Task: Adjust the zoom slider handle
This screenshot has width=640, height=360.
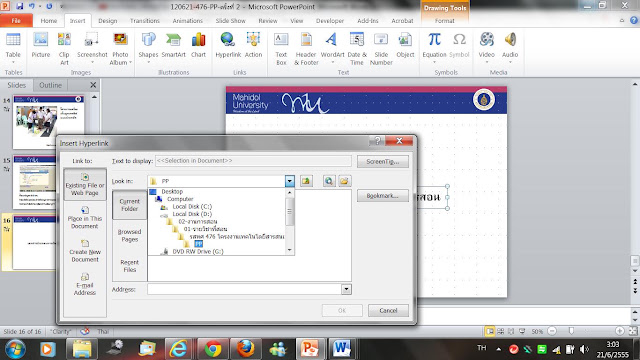Action: 571,331
